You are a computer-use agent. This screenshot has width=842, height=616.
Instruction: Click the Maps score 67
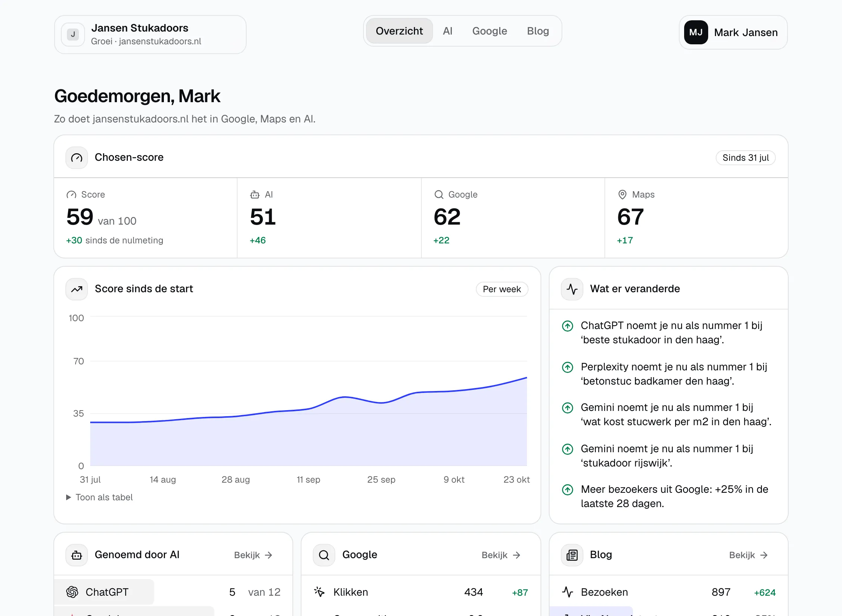(x=630, y=217)
